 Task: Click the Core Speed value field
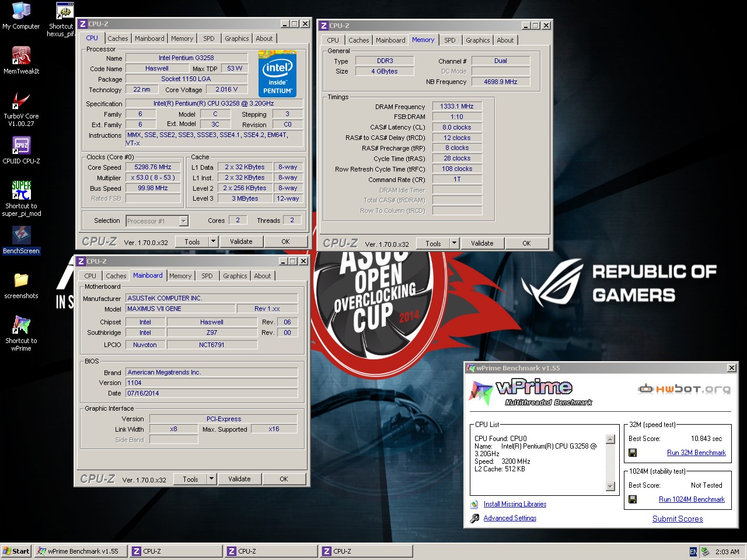[153, 167]
